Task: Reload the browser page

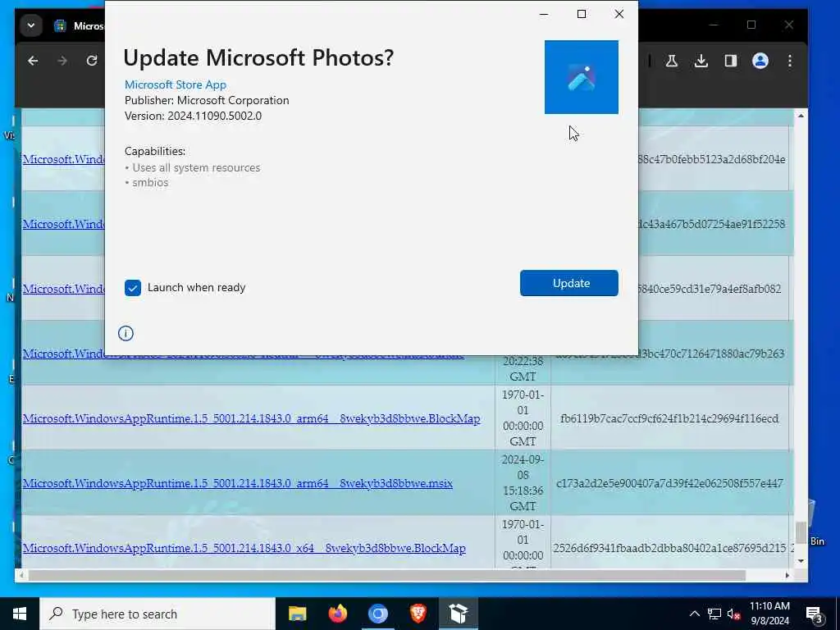Action: pyautogui.click(x=92, y=61)
